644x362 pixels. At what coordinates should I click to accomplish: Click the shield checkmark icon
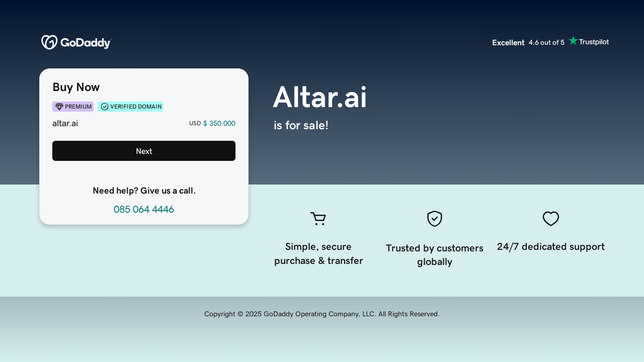pos(434,219)
